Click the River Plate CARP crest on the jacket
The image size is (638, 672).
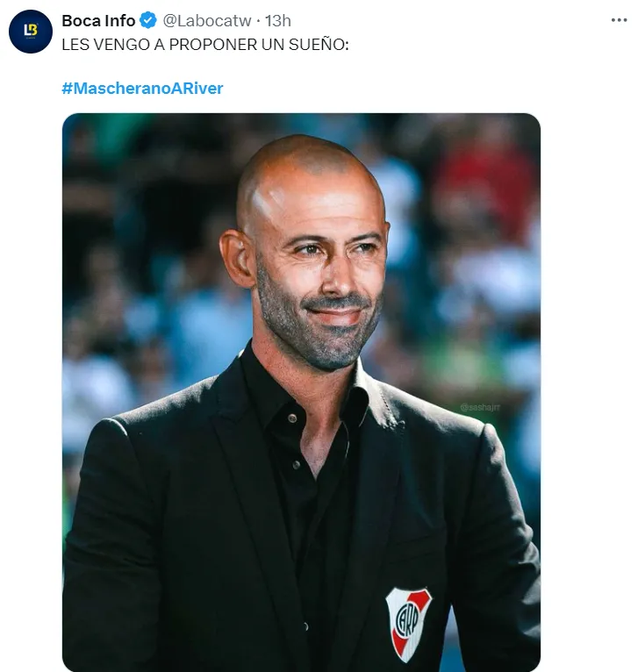point(408,624)
